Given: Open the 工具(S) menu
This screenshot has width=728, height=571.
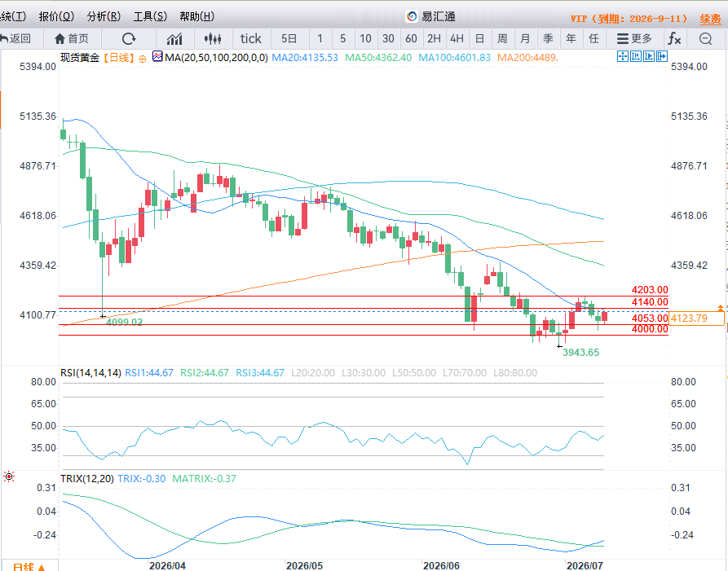Looking at the screenshot, I should pyautogui.click(x=150, y=17).
